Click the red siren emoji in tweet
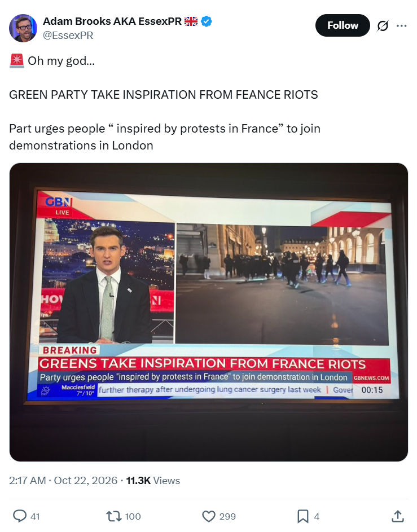The height and width of the screenshot is (532, 417). point(16,61)
